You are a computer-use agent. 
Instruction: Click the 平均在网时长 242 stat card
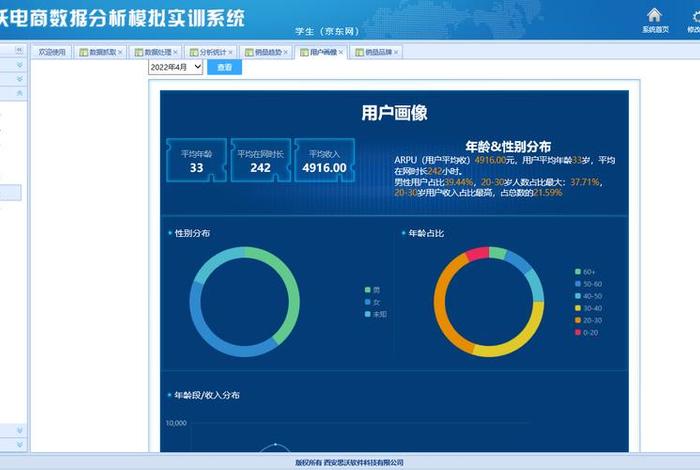pyautogui.click(x=260, y=161)
